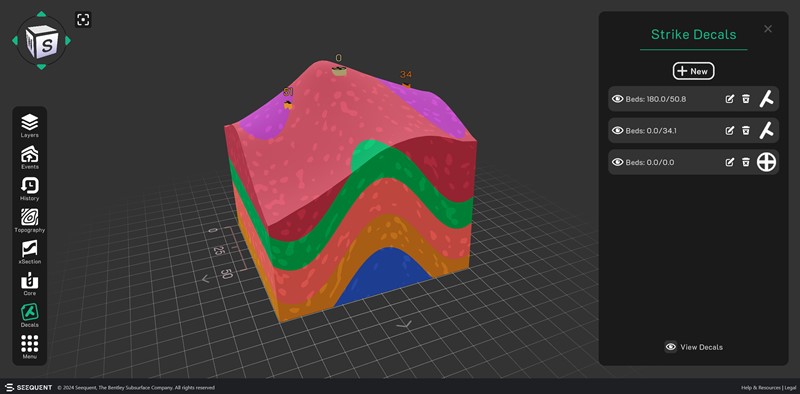Image resolution: width=800 pixels, height=394 pixels.
Task: Open Help & Resources link
Action: (x=761, y=388)
